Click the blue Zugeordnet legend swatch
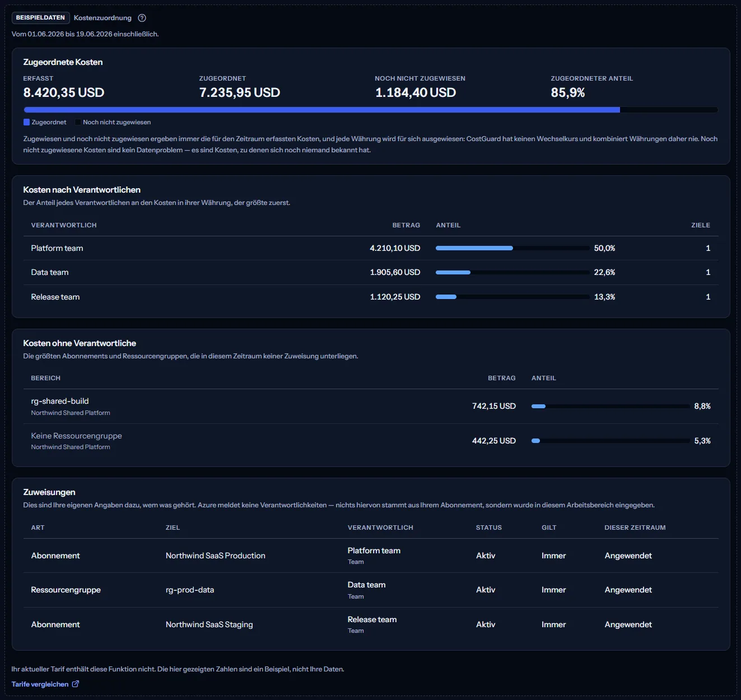 26,122
